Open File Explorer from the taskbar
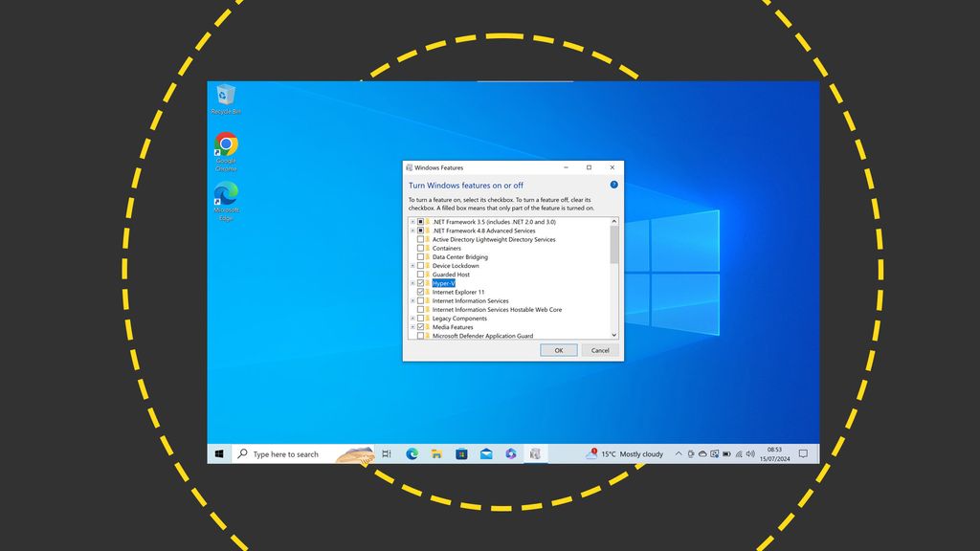This screenshot has width=980, height=551. [x=436, y=453]
